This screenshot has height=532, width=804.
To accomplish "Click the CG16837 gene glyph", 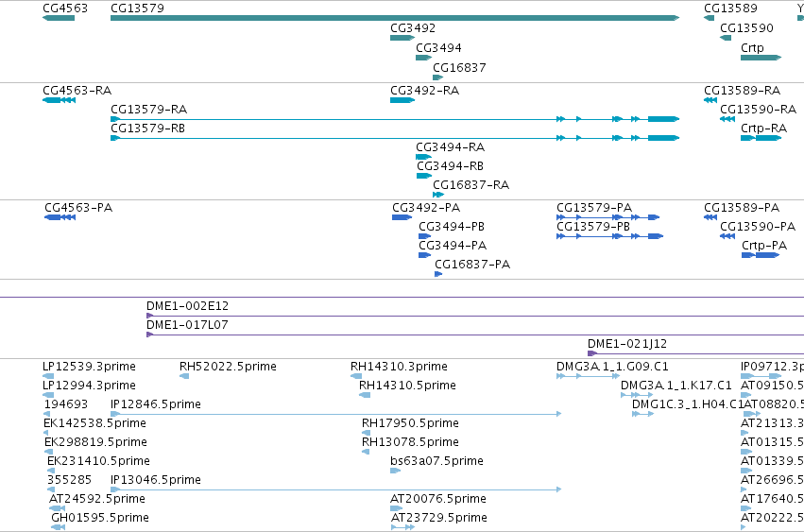I will [437, 77].
